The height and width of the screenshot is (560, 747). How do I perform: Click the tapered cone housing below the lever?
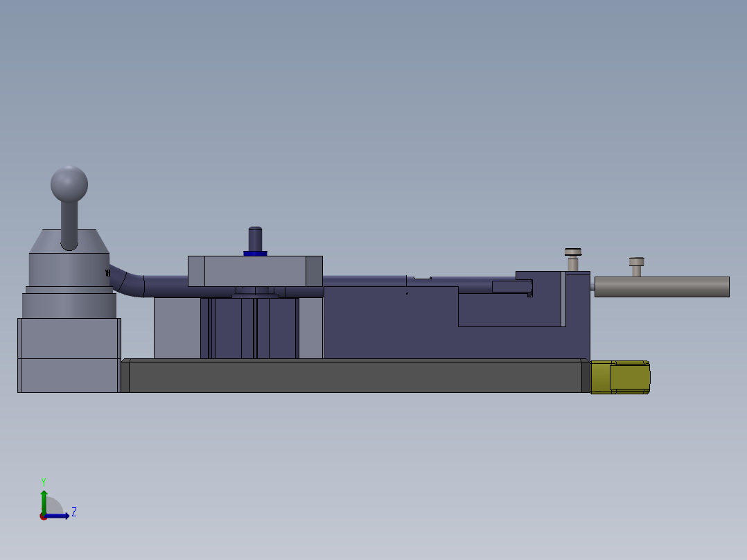(69, 241)
